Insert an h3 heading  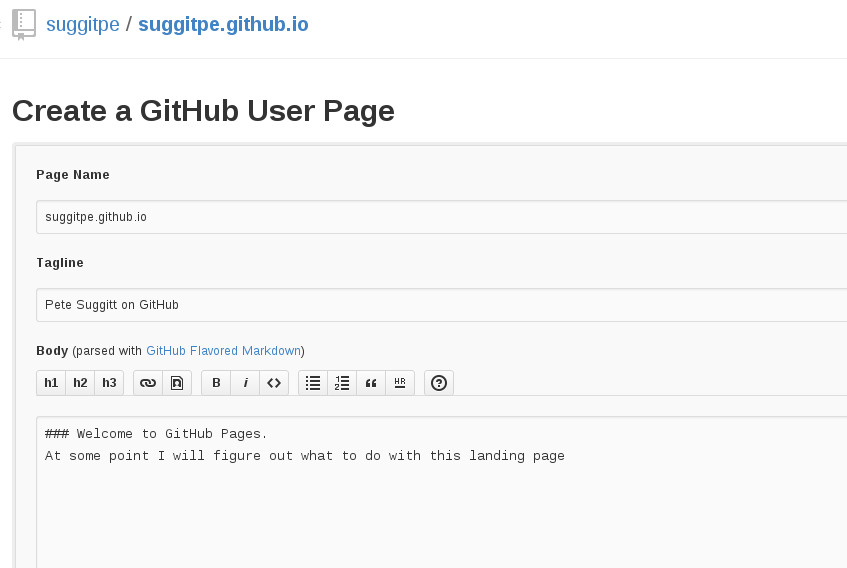[x=109, y=383]
